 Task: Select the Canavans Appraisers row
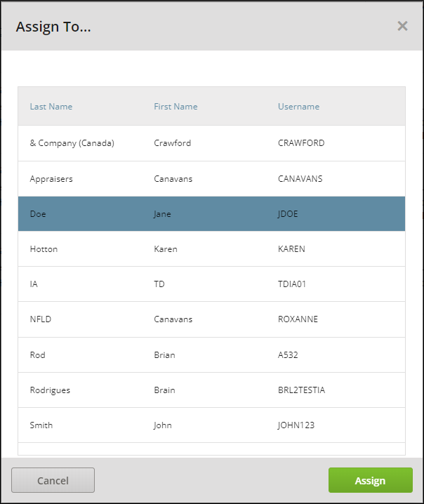tap(211, 179)
